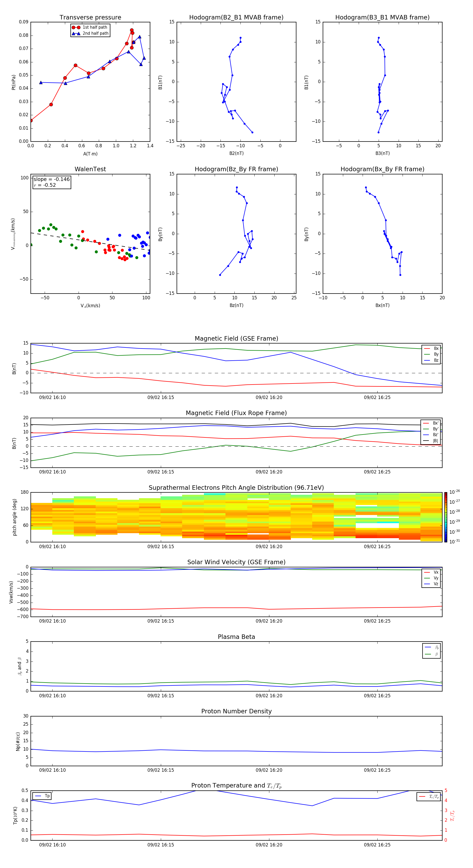Click the 'Pt(nPa)' y-axis label
This screenshot has height=868, width=473.
[13, 82]
